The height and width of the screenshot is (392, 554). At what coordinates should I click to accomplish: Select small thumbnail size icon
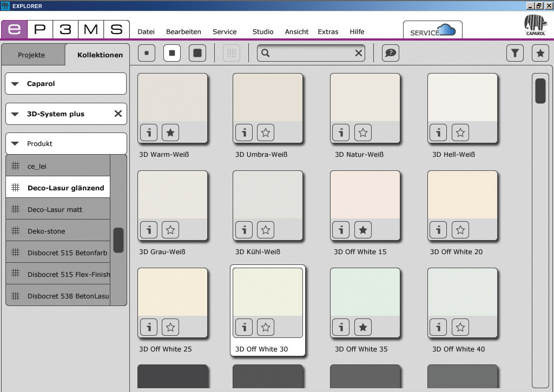click(147, 53)
